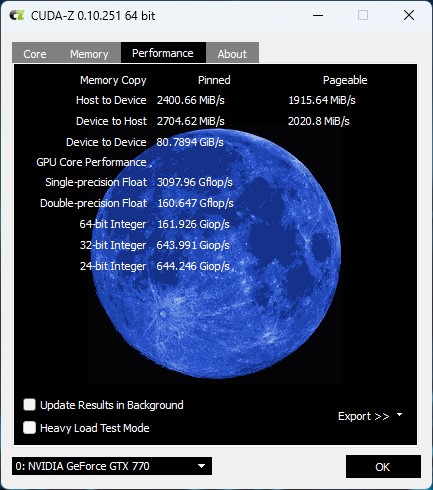Click the 64-bit Integer value 161.926 Giop/s
Screen dimensions: 433x490
tap(193, 224)
